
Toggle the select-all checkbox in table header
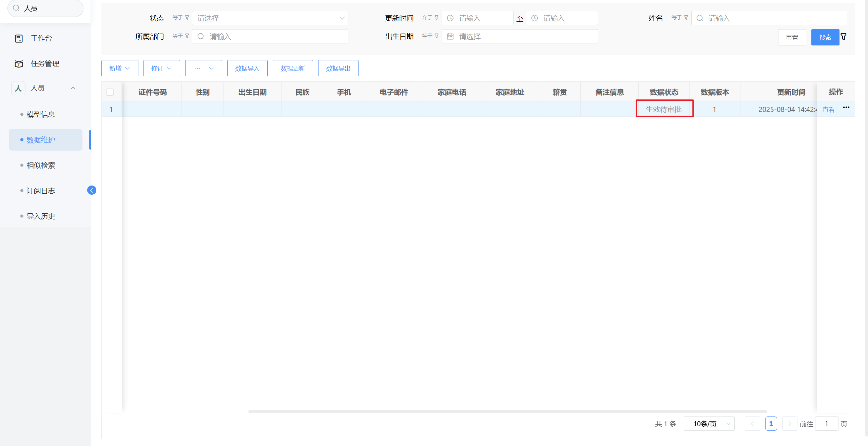110,92
